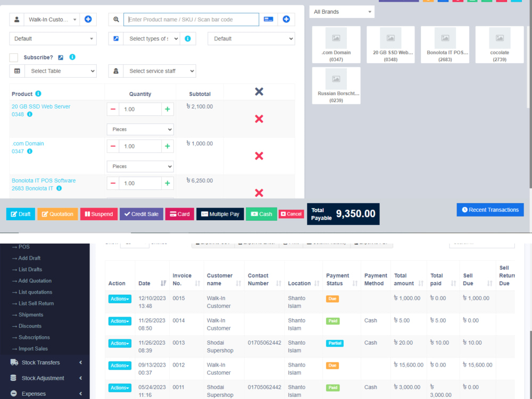Click the types of service edit icon
The width and height of the screenshot is (532, 399).
point(116,39)
